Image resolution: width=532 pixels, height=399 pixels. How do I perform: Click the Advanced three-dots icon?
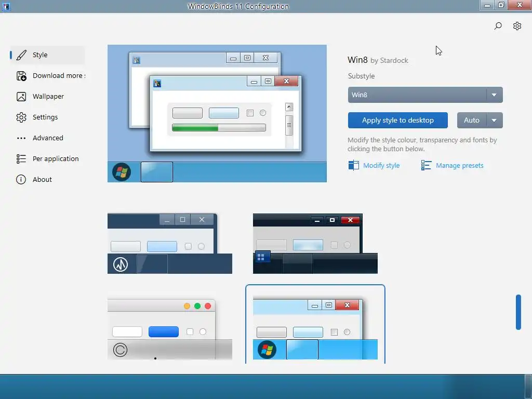click(21, 138)
